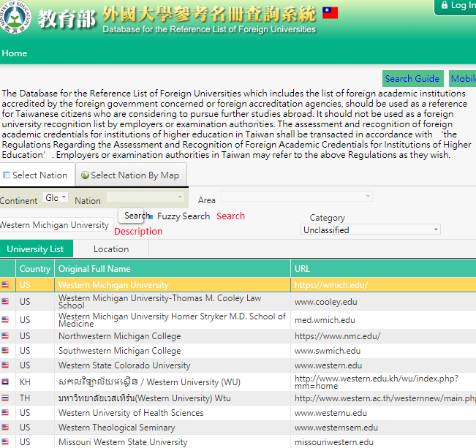
Task: Open the www.swmich.edu URL
Action: [328, 351]
